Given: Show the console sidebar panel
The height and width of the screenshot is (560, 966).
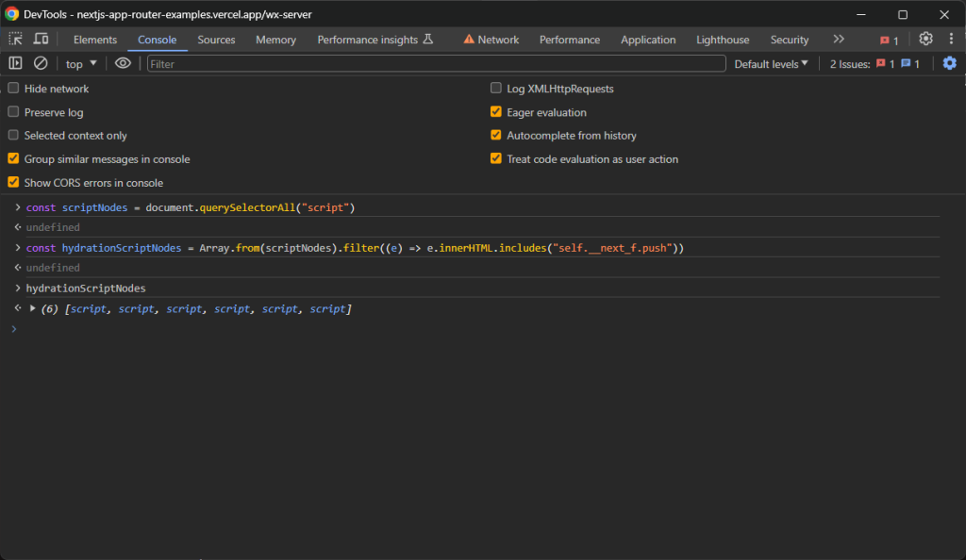Looking at the screenshot, I should (13, 63).
